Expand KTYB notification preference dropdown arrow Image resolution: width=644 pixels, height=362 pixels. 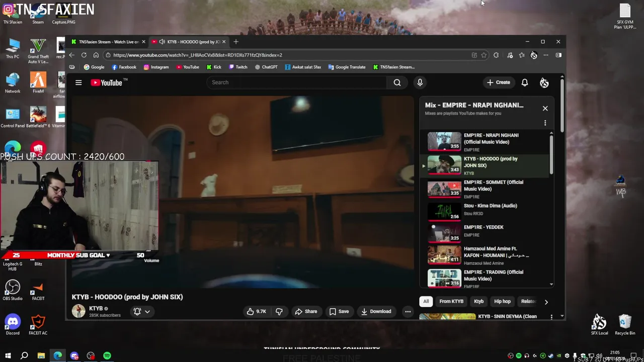pos(147,312)
